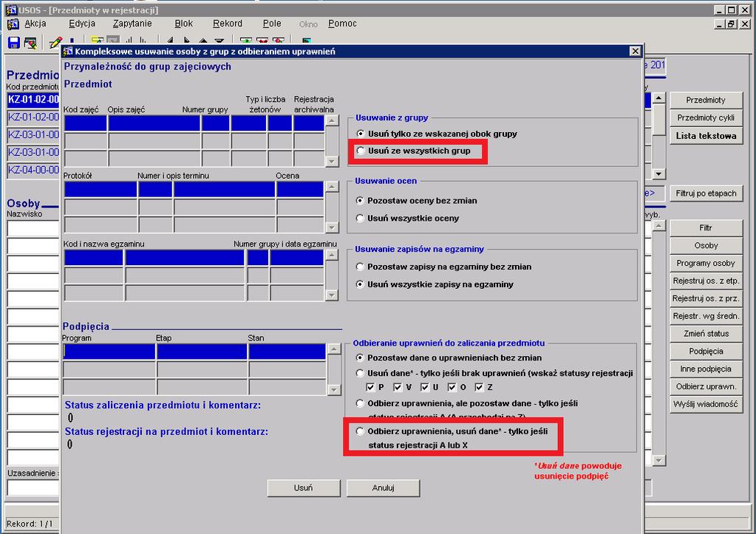Click the Usuń button

pos(304,487)
